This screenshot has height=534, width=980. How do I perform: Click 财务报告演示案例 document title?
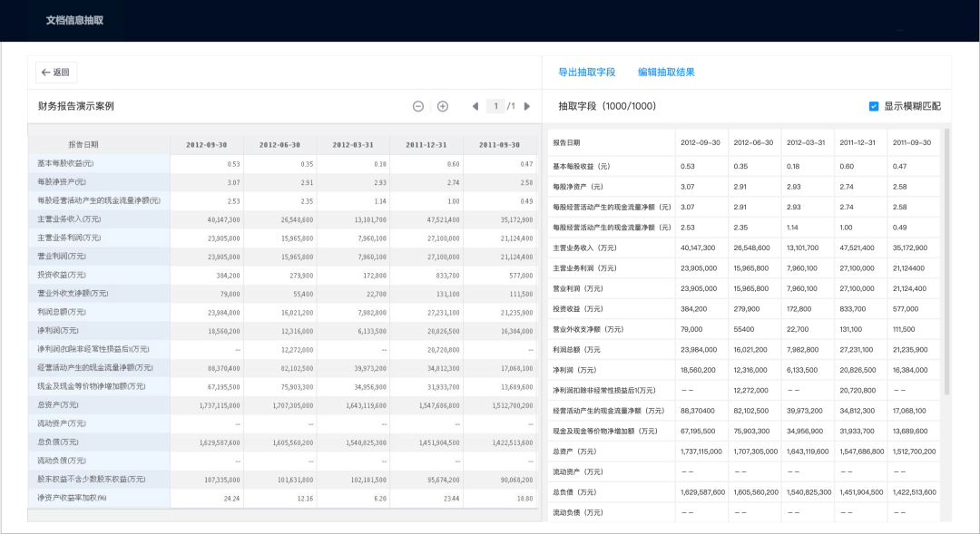(x=76, y=106)
